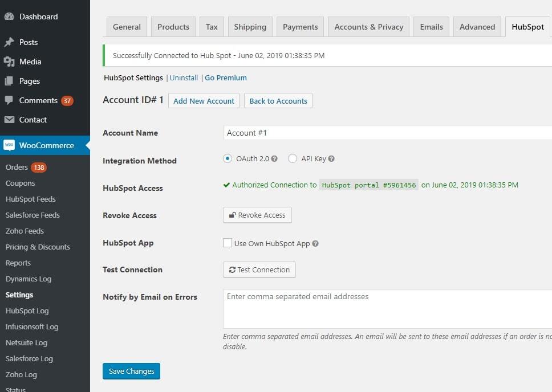Click the Revoke Access button
Image resolution: width=552 pixels, height=392 pixels.
[x=257, y=215]
